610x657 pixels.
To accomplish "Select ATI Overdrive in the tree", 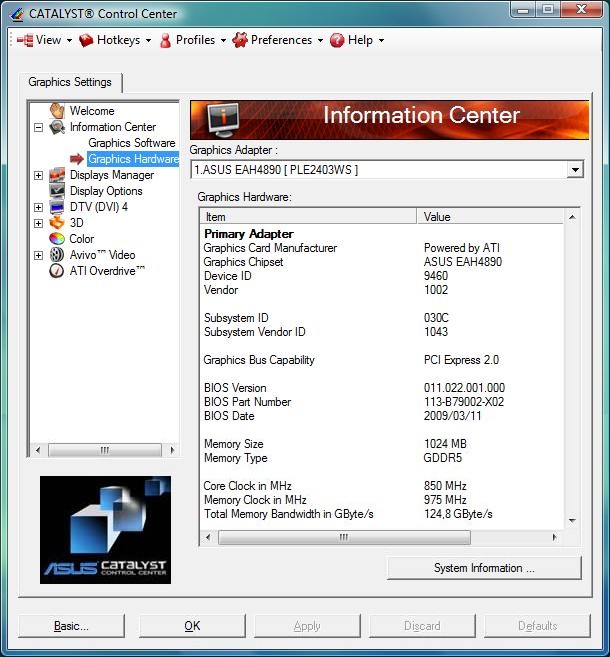I will tap(107, 271).
